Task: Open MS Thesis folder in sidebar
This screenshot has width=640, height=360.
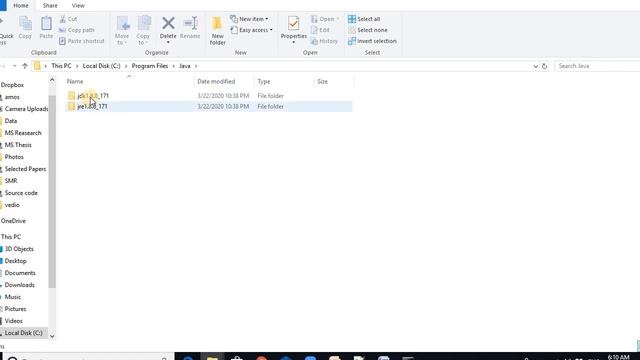Action: pyautogui.click(x=18, y=145)
